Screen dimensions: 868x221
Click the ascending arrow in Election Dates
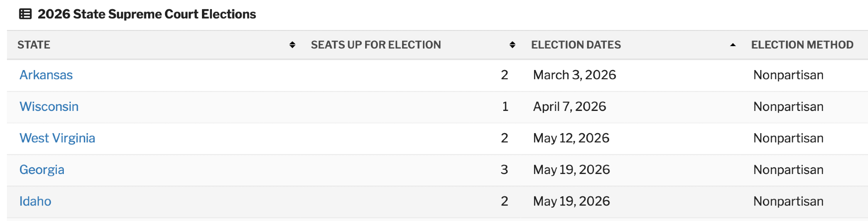(x=733, y=45)
